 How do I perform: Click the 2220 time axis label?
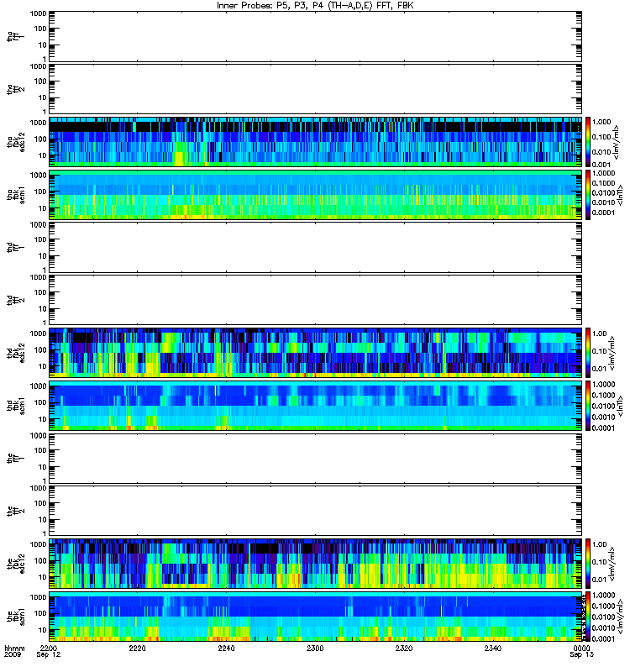click(137, 648)
